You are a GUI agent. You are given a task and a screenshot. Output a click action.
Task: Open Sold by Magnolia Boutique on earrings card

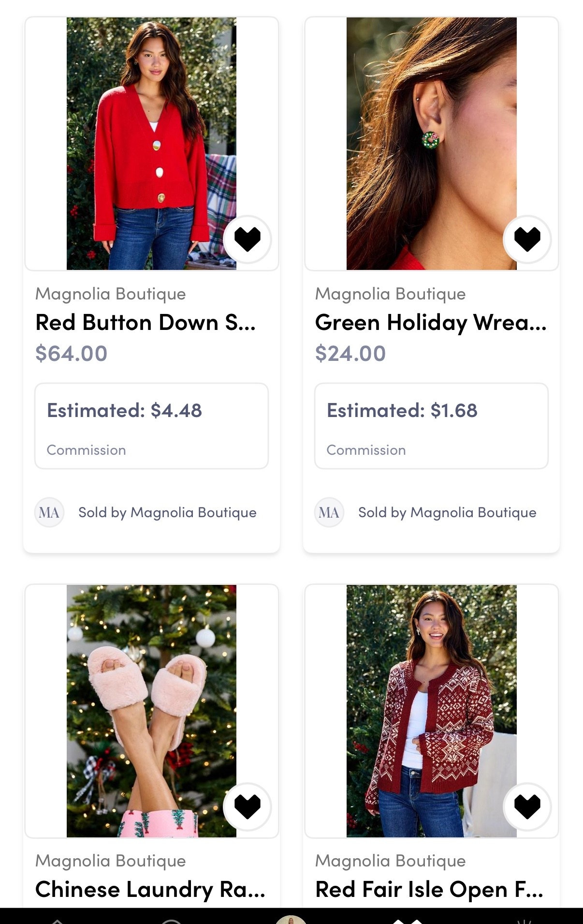pos(447,512)
